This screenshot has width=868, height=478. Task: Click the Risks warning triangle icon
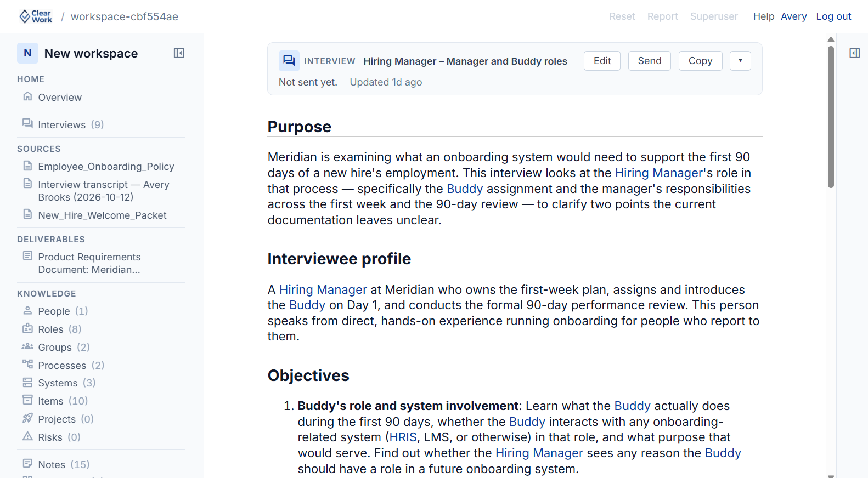tap(27, 436)
